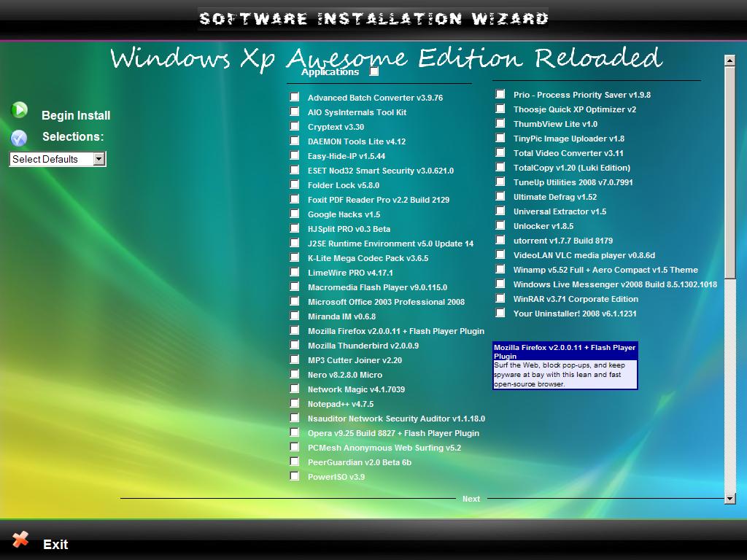The image size is (747, 560).
Task: Check Foxit PDF Reader Pro box
Action: coord(295,199)
